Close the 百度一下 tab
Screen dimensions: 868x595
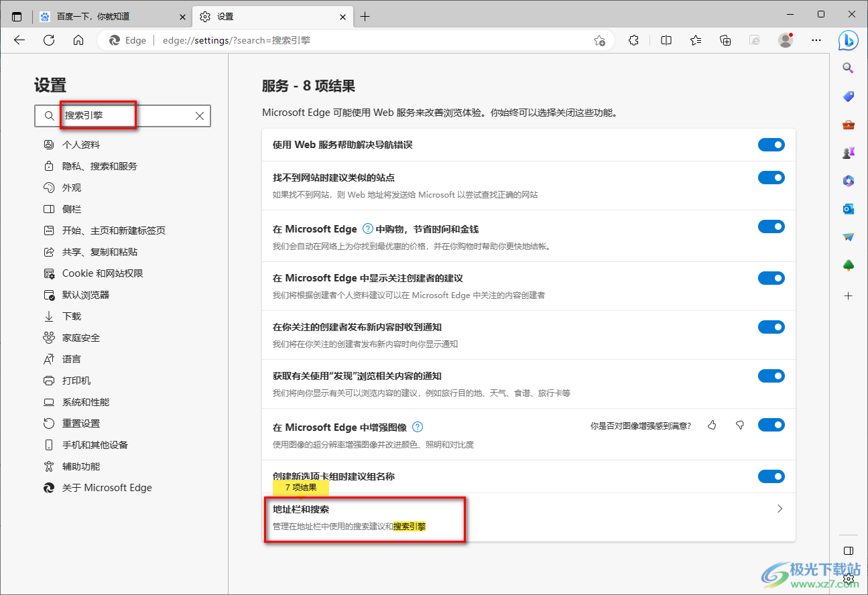[x=182, y=17]
